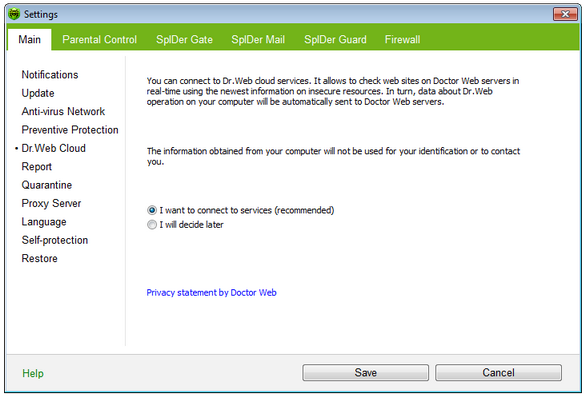Go to the SpIDer Guard tab

(x=335, y=39)
